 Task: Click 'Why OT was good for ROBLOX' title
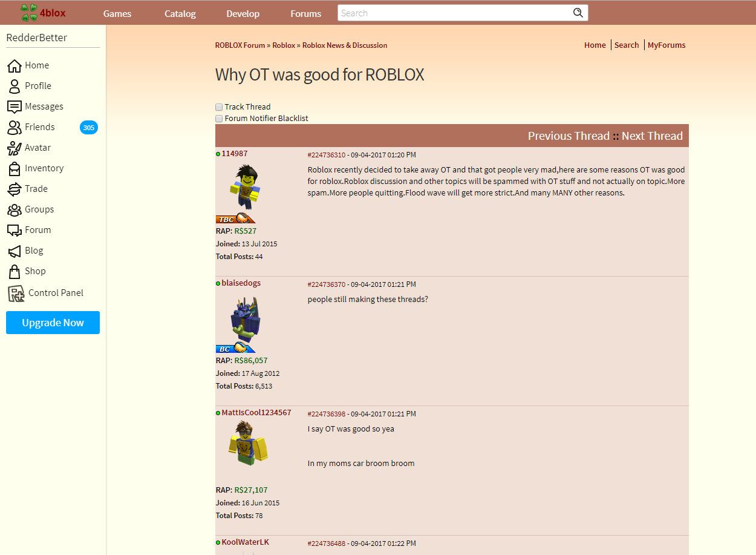tap(320, 74)
